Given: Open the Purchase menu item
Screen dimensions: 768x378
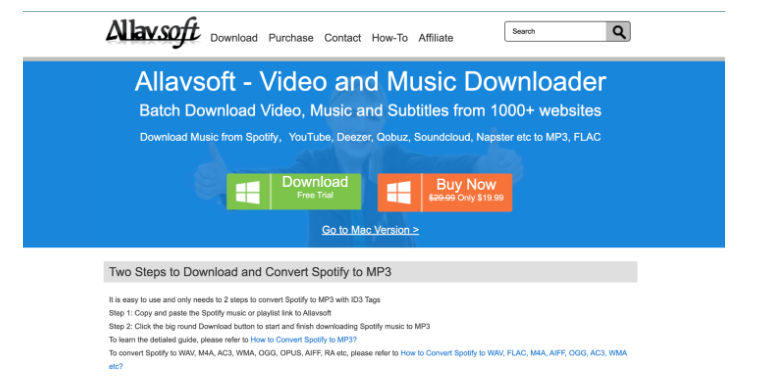Looking at the screenshot, I should tap(291, 38).
